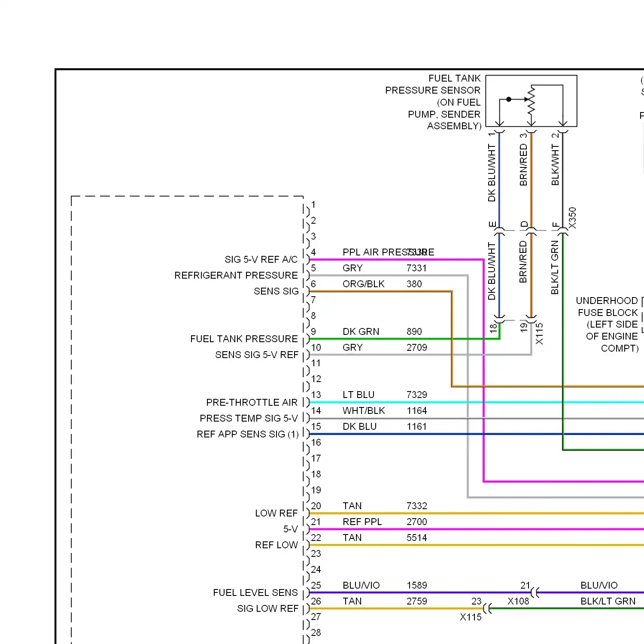Click the "PRESS TEMP SIG 5-V" label
Image resolution: width=644 pixels, height=644 pixels.
click(x=249, y=418)
